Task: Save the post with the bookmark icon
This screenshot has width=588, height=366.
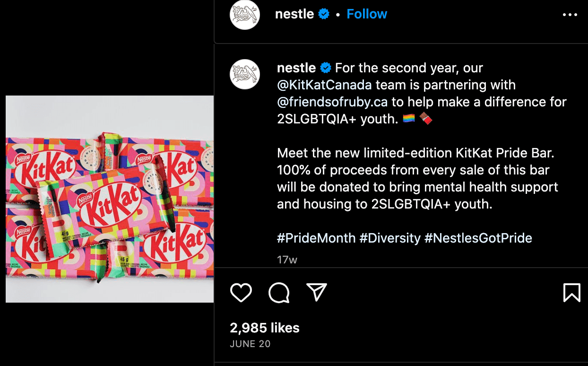Action: 571,293
